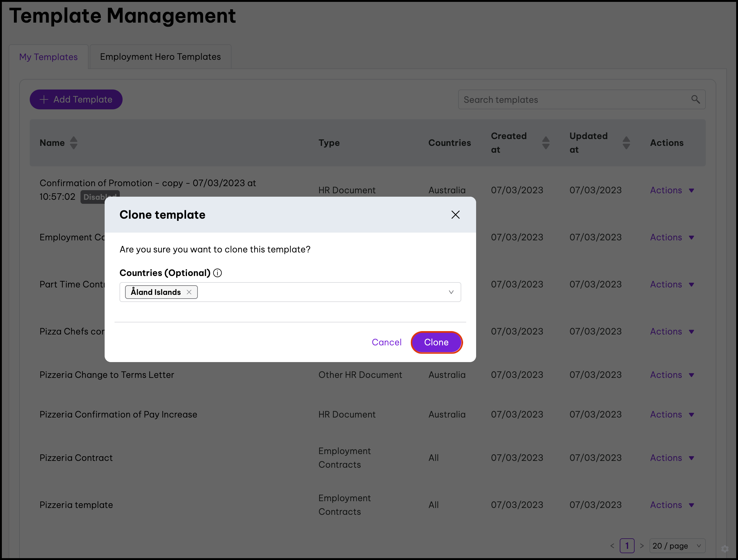Go to previous page arrow

point(612,546)
